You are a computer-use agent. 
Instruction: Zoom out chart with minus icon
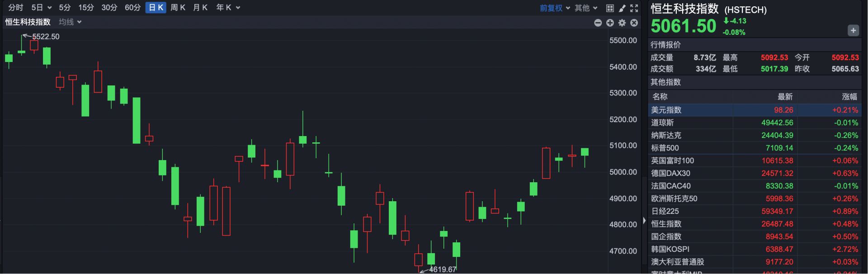pos(598,23)
